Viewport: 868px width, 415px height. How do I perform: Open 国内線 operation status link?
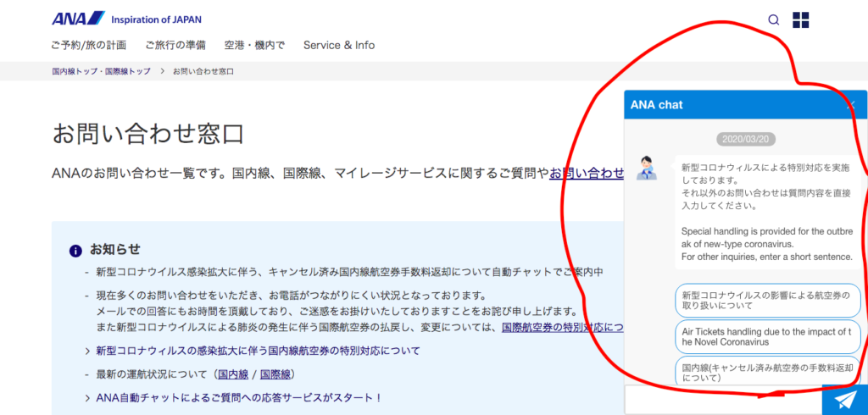[x=233, y=374]
